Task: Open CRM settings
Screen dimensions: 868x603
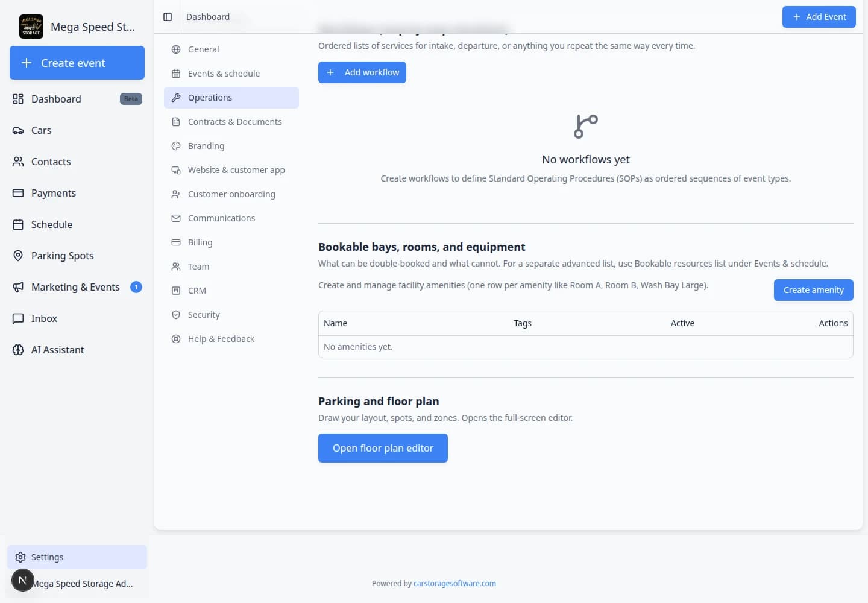Action: pyautogui.click(x=231, y=291)
